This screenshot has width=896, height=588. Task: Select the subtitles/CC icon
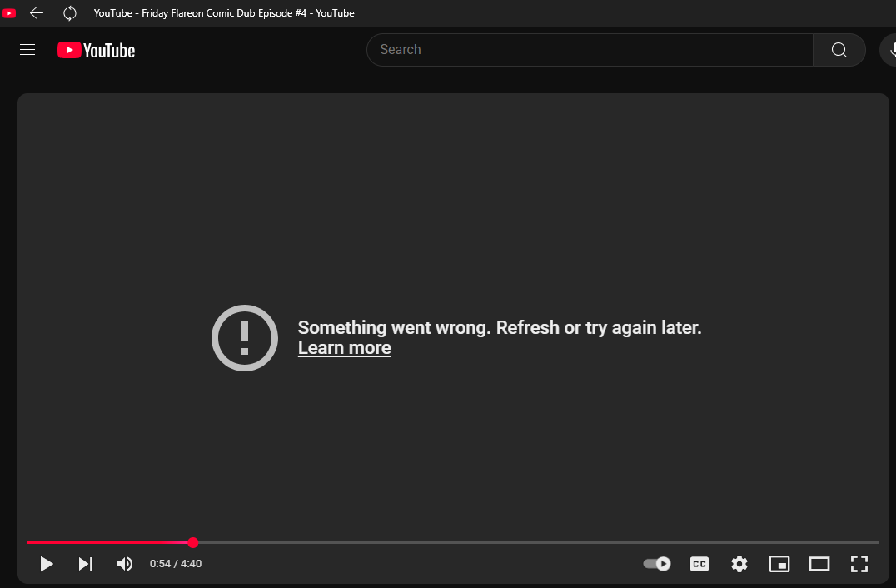pyautogui.click(x=699, y=564)
